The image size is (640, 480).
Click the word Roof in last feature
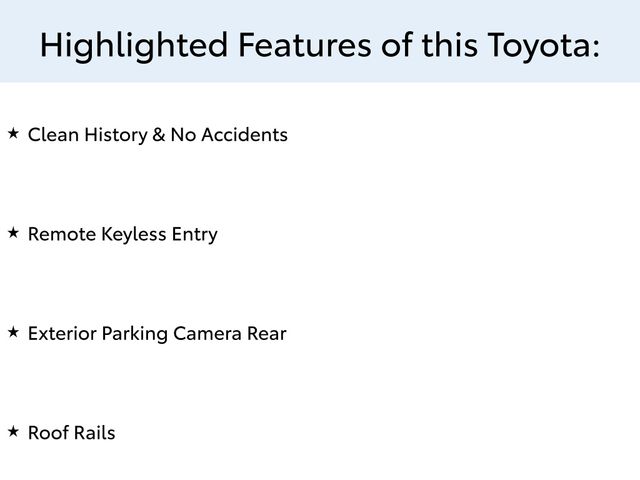(46, 433)
